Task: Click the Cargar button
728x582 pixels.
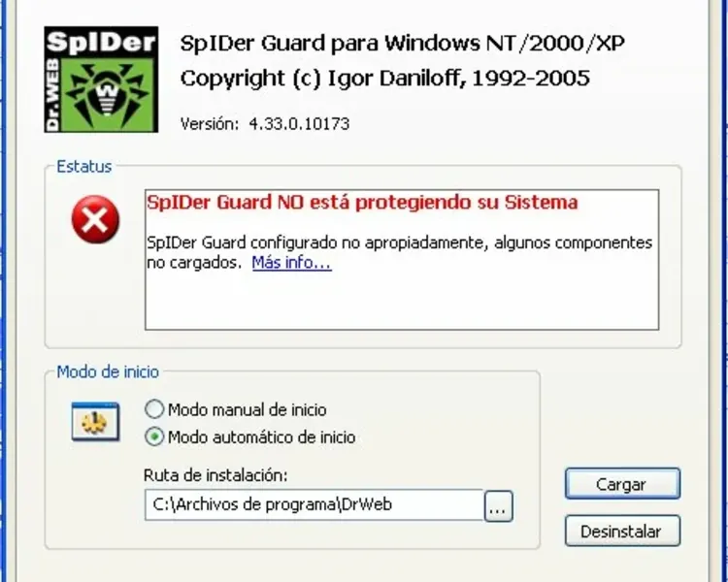Action: pos(622,484)
